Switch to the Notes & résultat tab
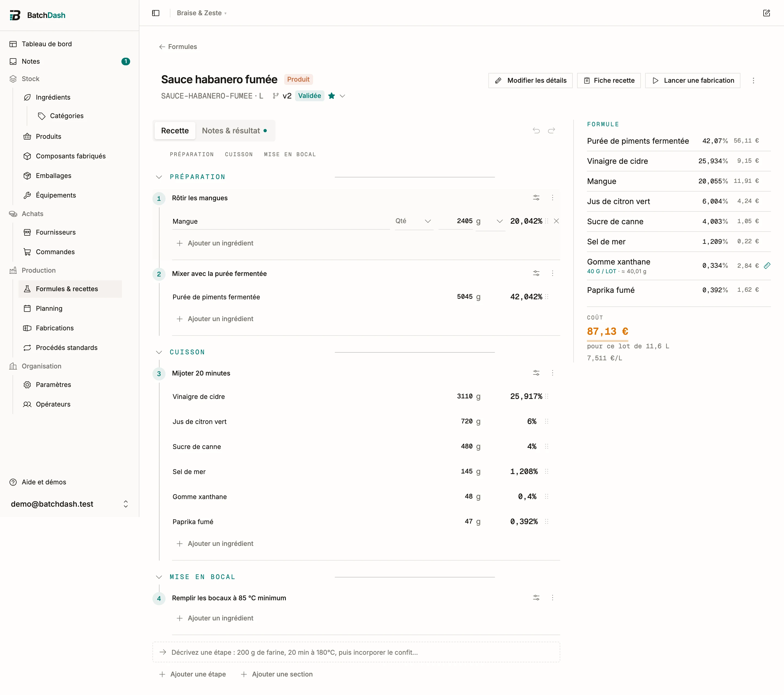Screen dimensions: 784x695 [x=235, y=131]
